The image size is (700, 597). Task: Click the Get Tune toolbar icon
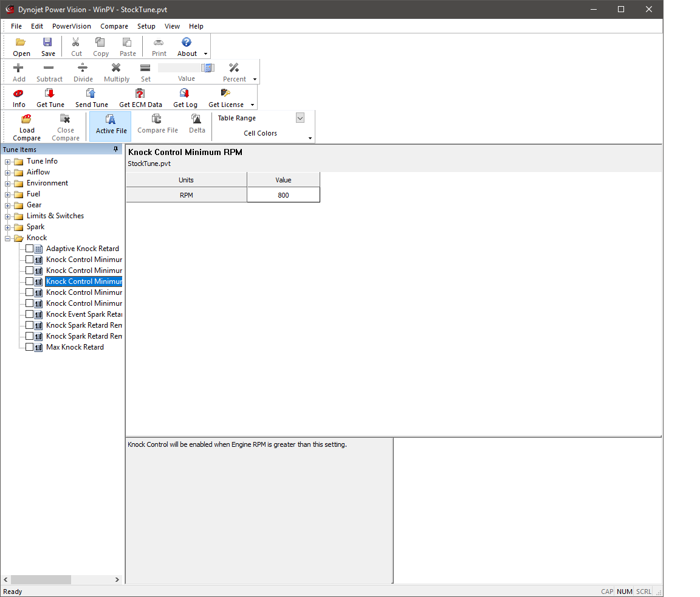click(x=50, y=94)
